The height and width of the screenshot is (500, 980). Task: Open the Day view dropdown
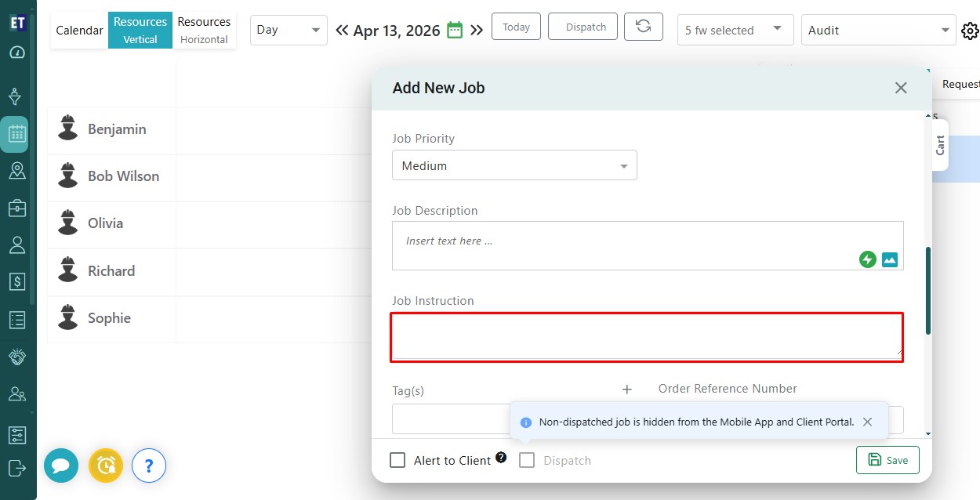[x=289, y=30]
